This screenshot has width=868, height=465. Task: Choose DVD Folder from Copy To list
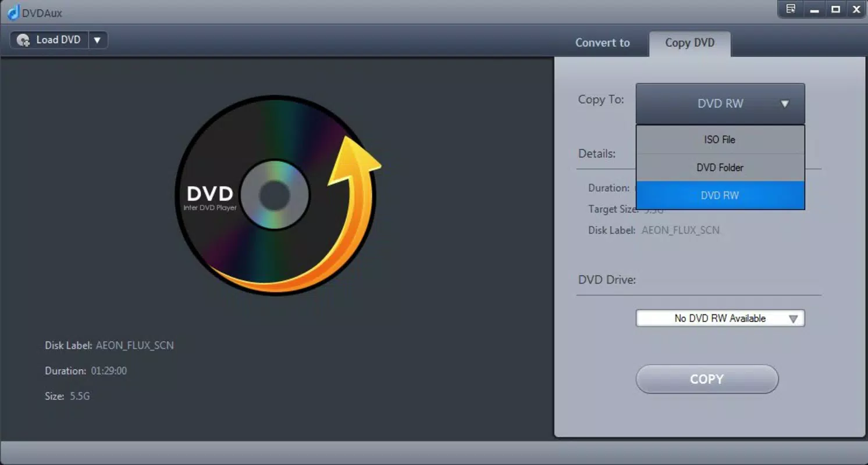click(x=720, y=167)
